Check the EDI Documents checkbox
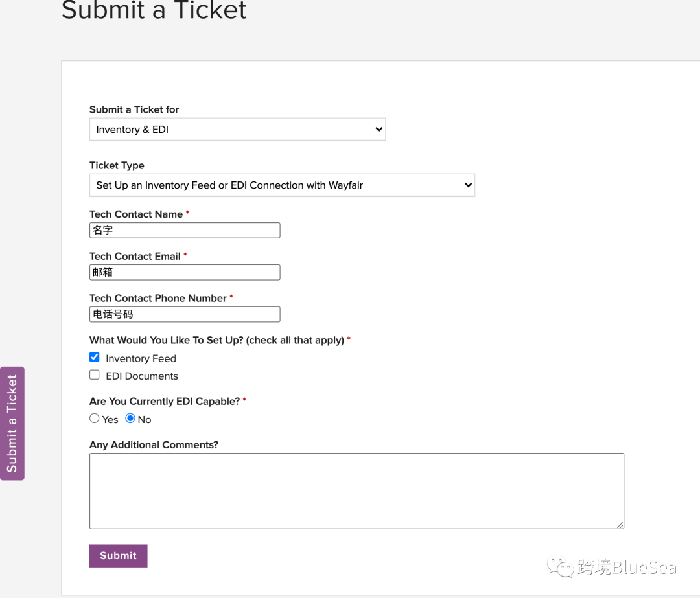Screen dimensions: 700x598 click(95, 374)
